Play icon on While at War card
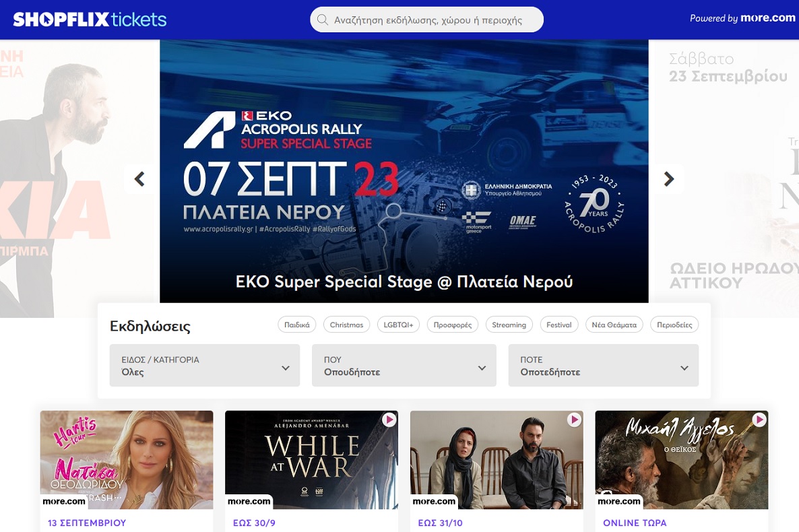 (389, 420)
